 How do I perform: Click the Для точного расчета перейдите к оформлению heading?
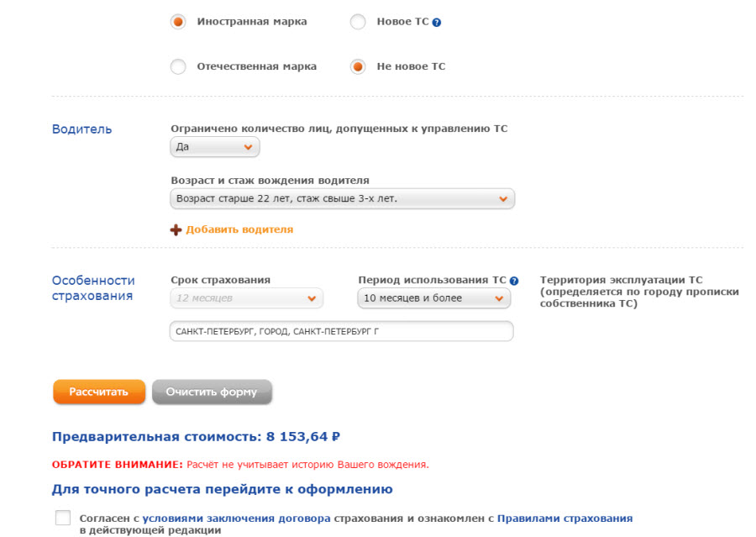(x=222, y=489)
